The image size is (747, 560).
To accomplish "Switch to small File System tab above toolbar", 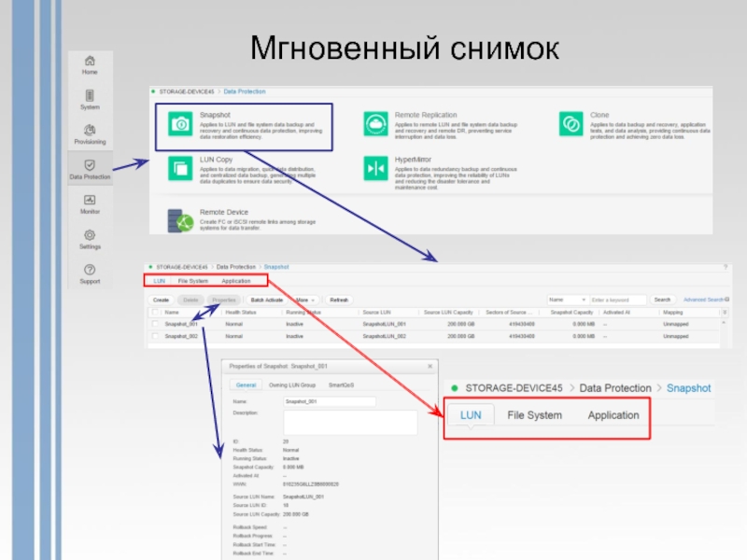I will [193, 281].
